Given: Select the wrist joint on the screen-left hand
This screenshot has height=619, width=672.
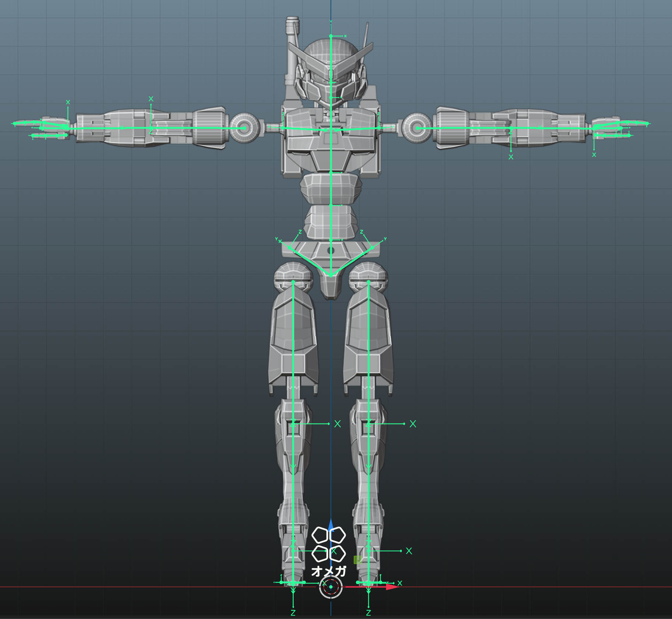Looking at the screenshot, I should click(x=67, y=127).
